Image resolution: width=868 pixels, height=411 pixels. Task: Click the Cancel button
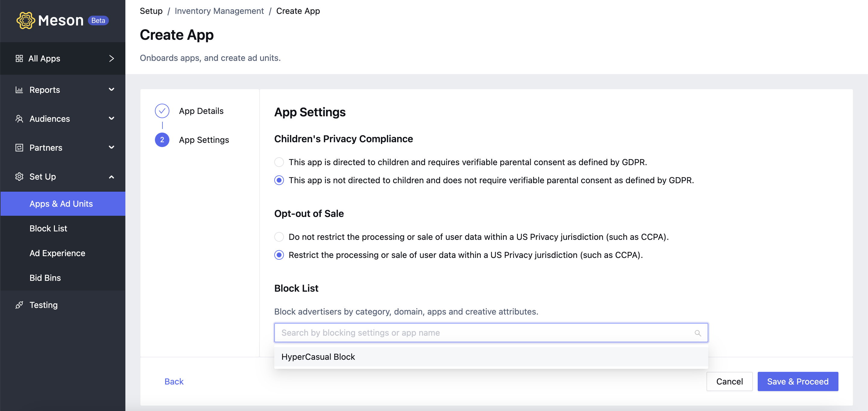[729, 381]
